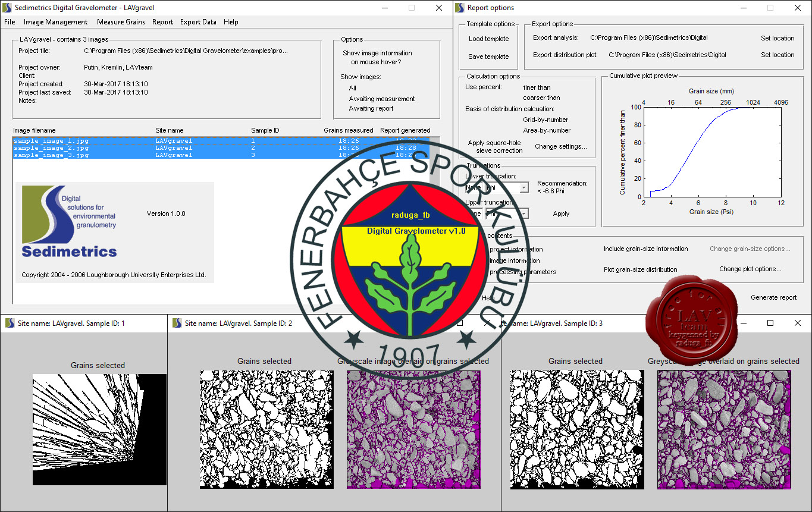Click Set location for Export distribution plot
812x512 pixels.
777,55
